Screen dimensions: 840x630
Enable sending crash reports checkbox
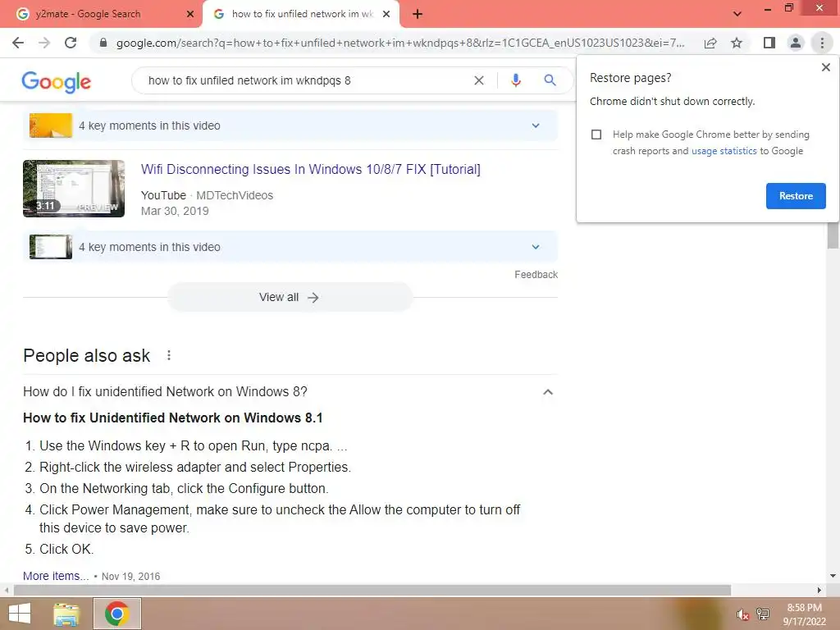596,135
